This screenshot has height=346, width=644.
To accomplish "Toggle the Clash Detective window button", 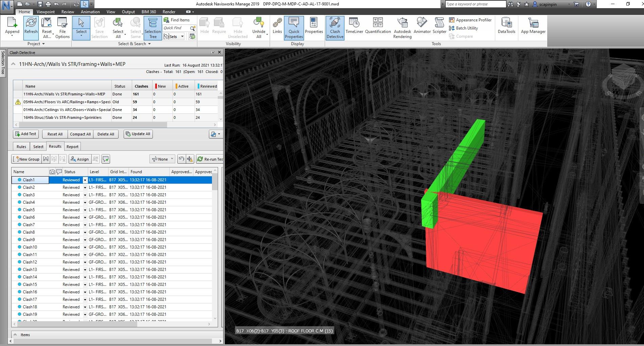I will (335, 28).
